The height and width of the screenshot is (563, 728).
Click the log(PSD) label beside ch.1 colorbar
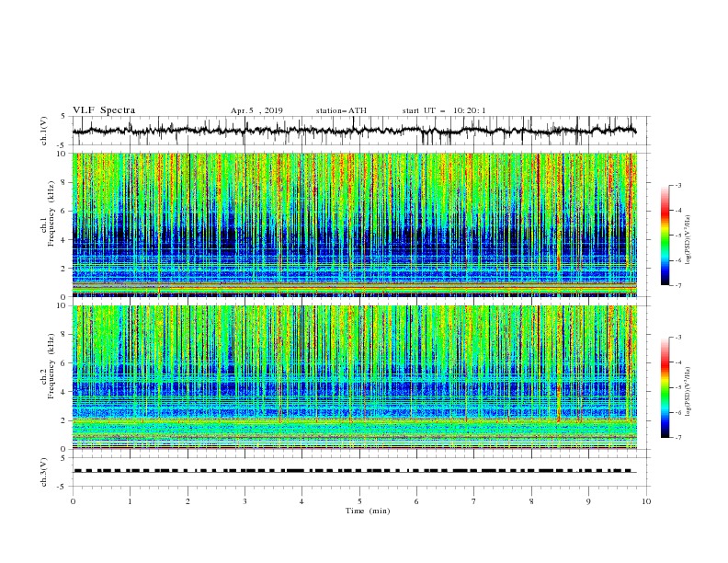(x=688, y=240)
